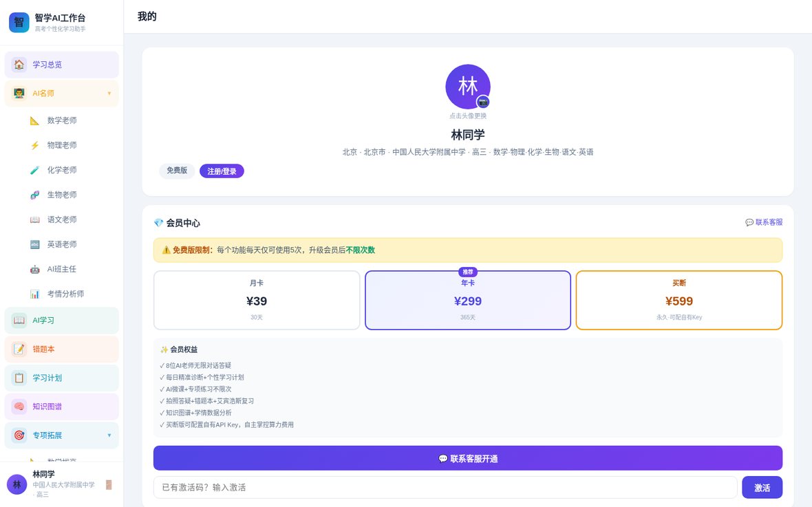Screen dimensions: 812x507
Task: Click the 注册/登录 button
Action: [222, 171]
